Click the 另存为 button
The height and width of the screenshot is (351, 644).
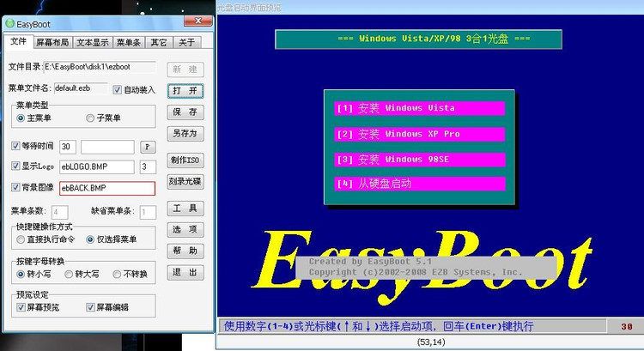(x=185, y=133)
